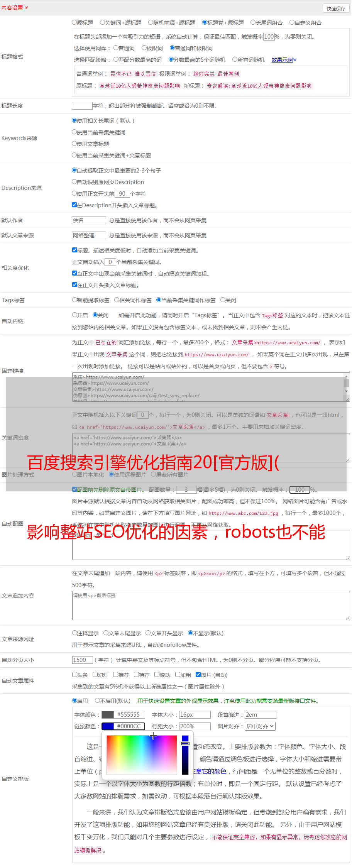352x868 pixels.
Task: Select 随机前缀+源标题 title format
Action: click(x=151, y=22)
